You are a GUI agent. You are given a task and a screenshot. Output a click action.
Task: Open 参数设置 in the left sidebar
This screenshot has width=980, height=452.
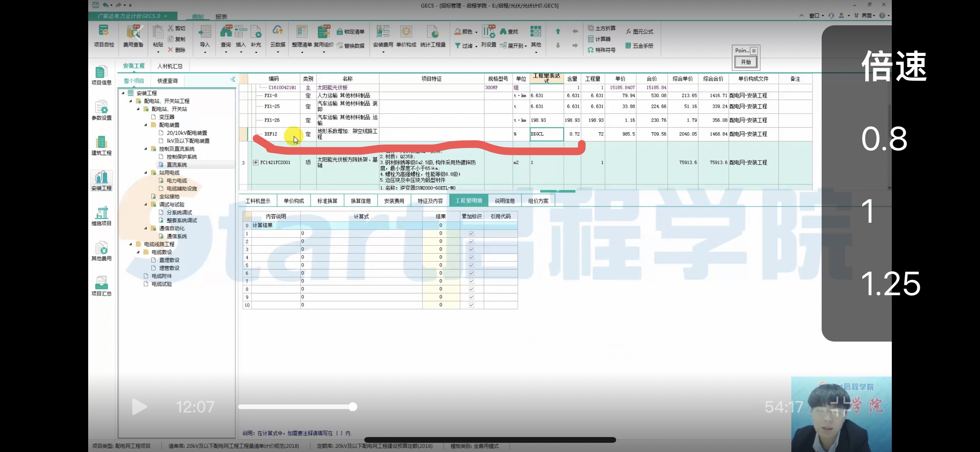(101, 110)
